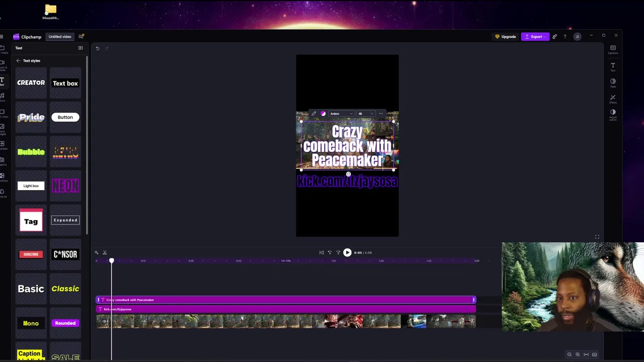Open the floating toolbar more options

381,114
